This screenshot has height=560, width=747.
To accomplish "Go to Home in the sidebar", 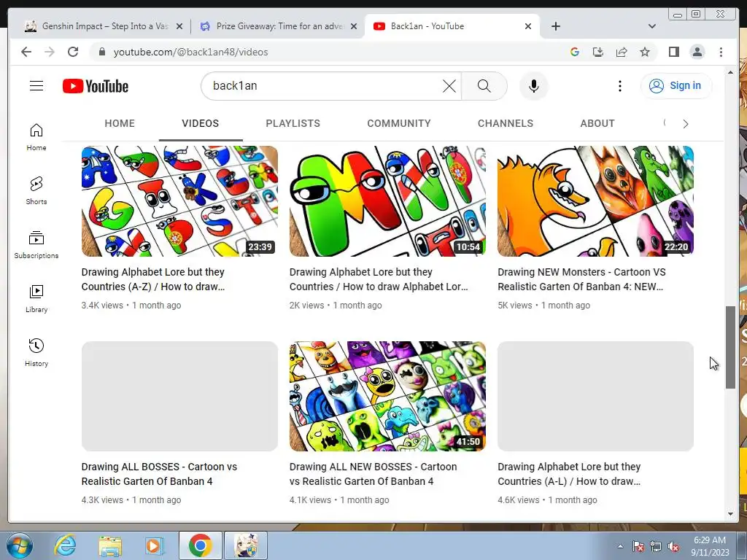I will tap(36, 137).
